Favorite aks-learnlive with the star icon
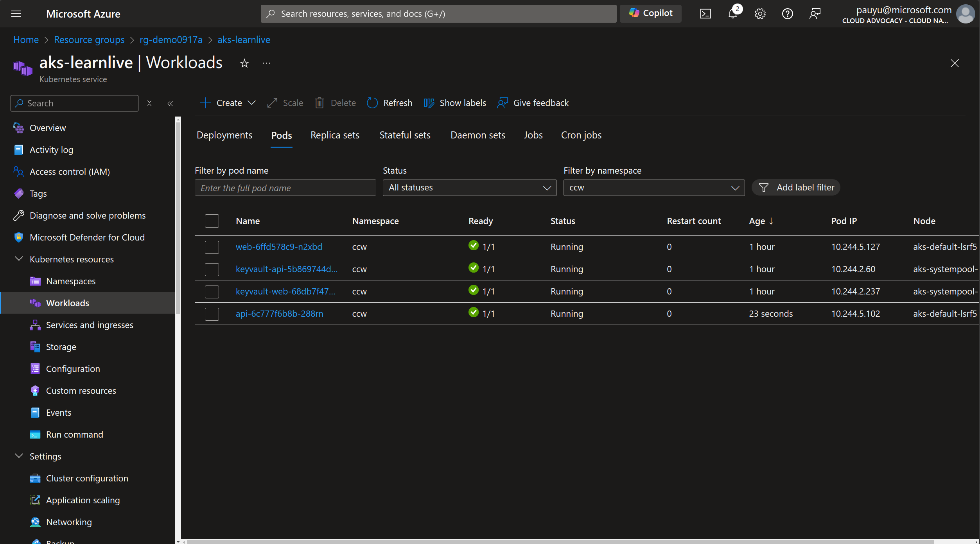 click(x=244, y=63)
